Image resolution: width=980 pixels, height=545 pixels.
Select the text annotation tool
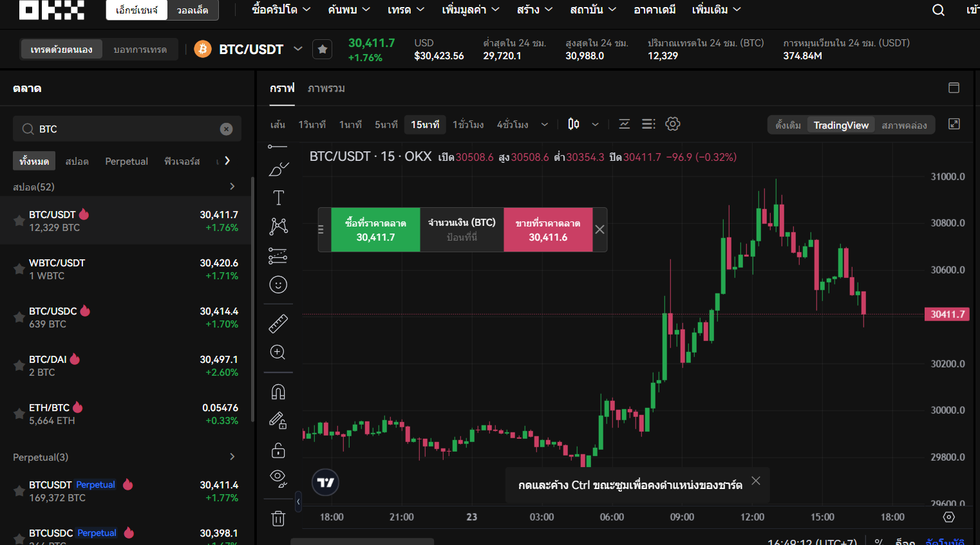pos(278,198)
